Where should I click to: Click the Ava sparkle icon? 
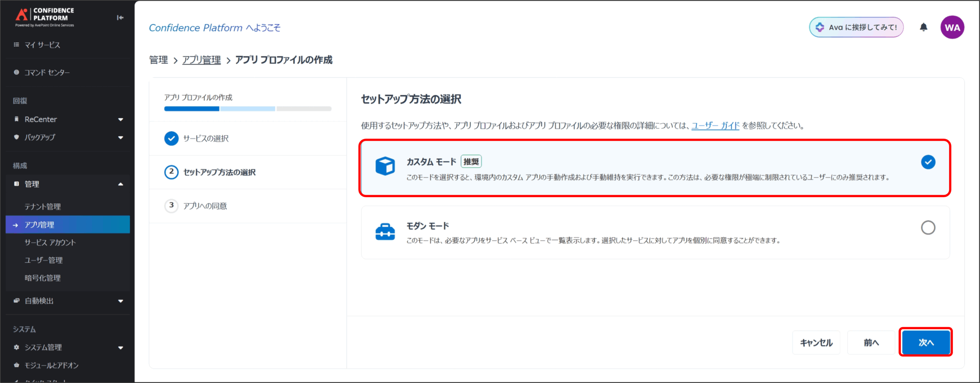pos(820,27)
